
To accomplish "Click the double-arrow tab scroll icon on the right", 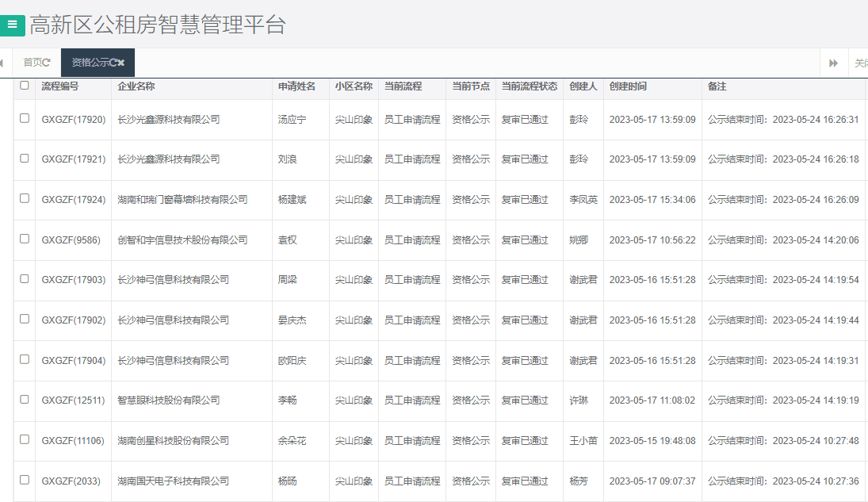I will [833, 63].
